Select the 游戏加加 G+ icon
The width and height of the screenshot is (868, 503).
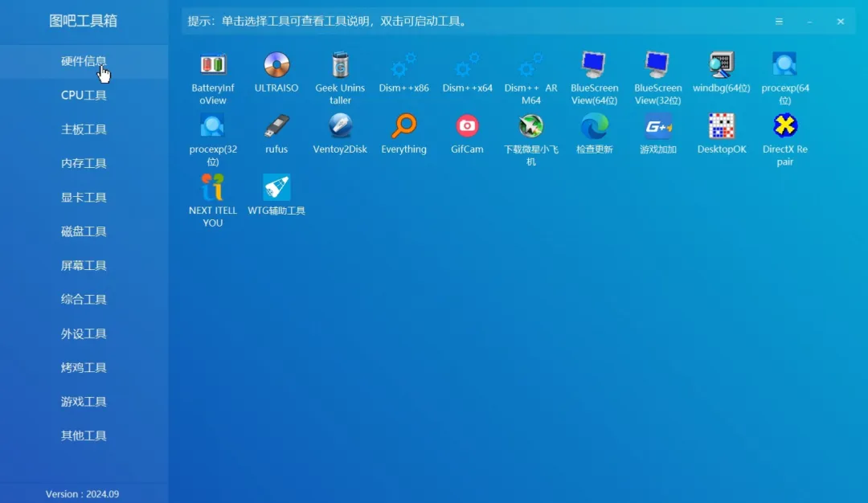click(657, 126)
